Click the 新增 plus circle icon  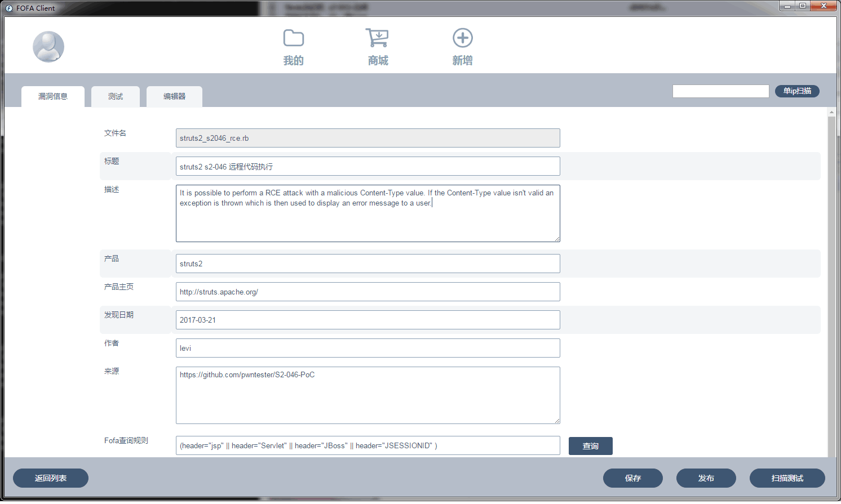click(463, 38)
